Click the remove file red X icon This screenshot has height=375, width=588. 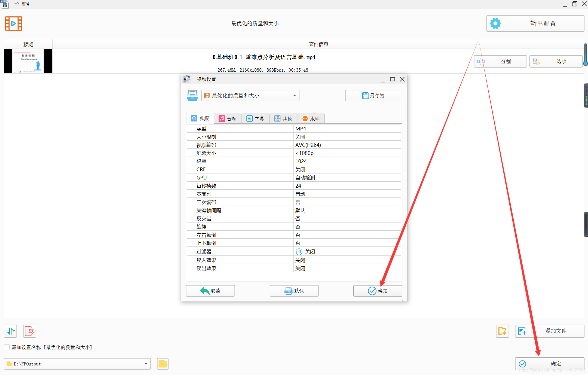click(30, 331)
